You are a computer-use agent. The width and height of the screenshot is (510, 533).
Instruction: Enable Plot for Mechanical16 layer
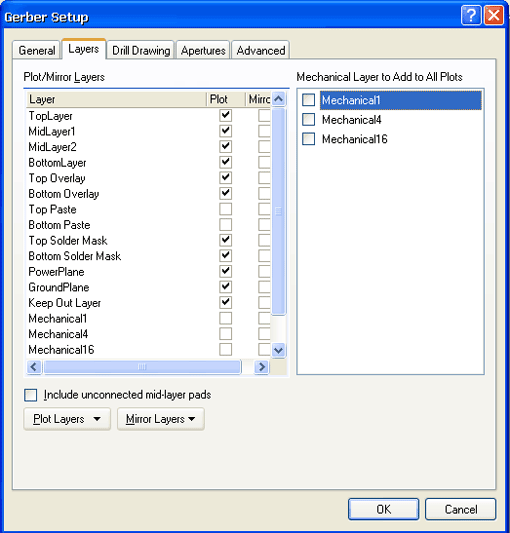(x=225, y=349)
